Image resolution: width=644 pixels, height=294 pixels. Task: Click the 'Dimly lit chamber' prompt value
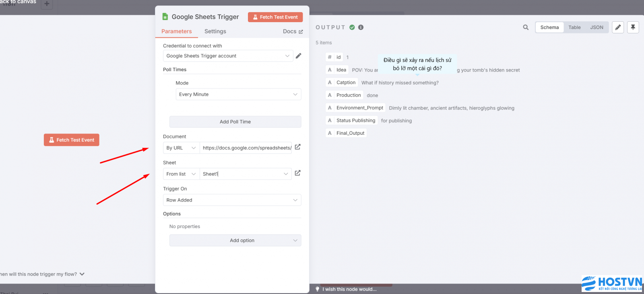click(x=452, y=108)
